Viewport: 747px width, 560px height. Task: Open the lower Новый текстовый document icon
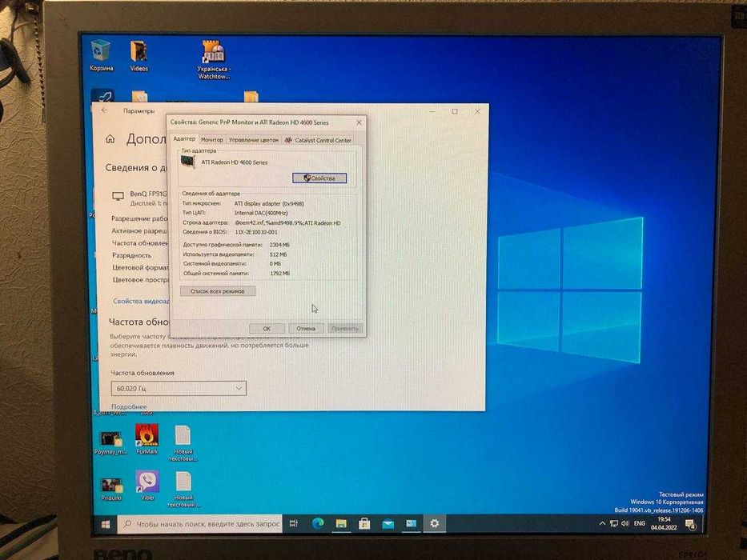183,489
